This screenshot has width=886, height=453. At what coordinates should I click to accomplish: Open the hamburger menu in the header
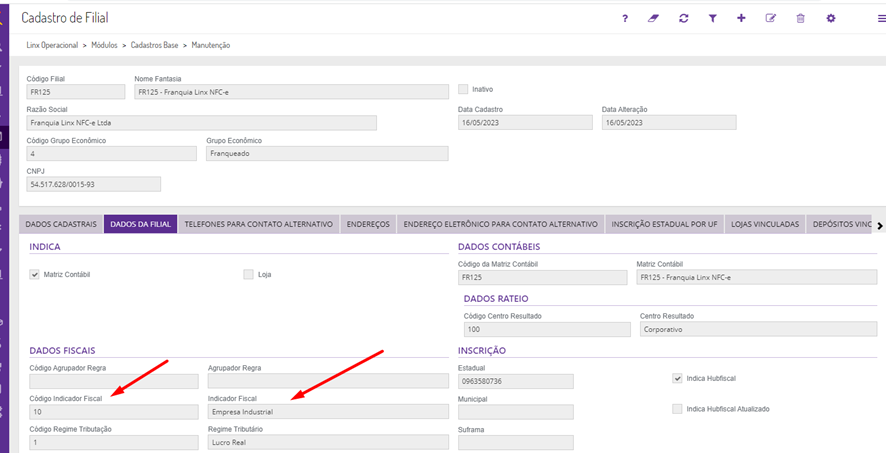tap(878, 18)
